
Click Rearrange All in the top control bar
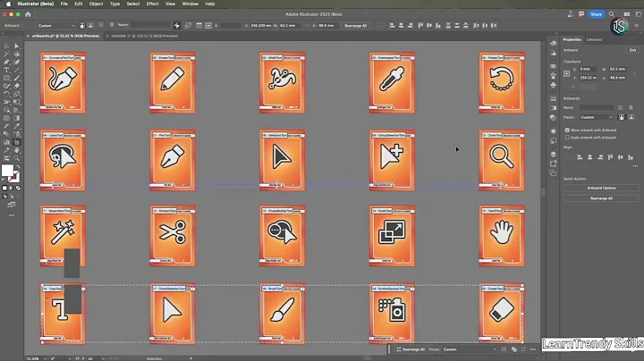coord(355,25)
